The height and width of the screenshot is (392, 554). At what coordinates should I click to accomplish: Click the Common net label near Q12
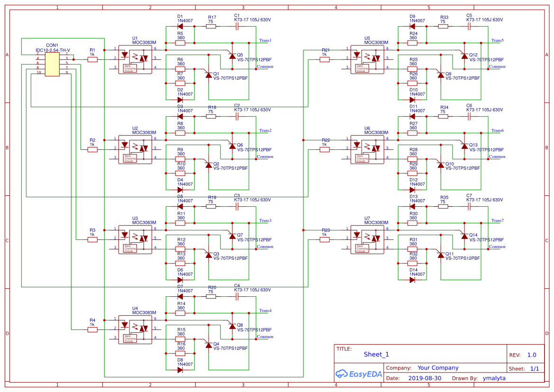click(497, 66)
